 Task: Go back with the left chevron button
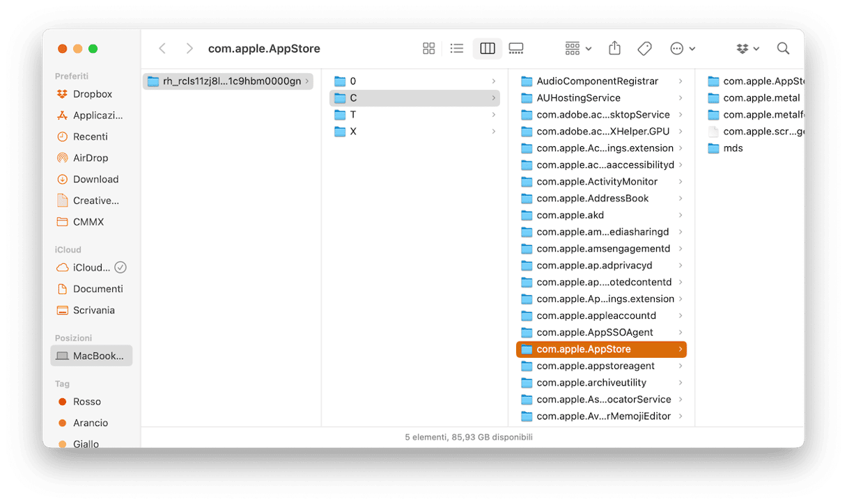pyautogui.click(x=162, y=49)
